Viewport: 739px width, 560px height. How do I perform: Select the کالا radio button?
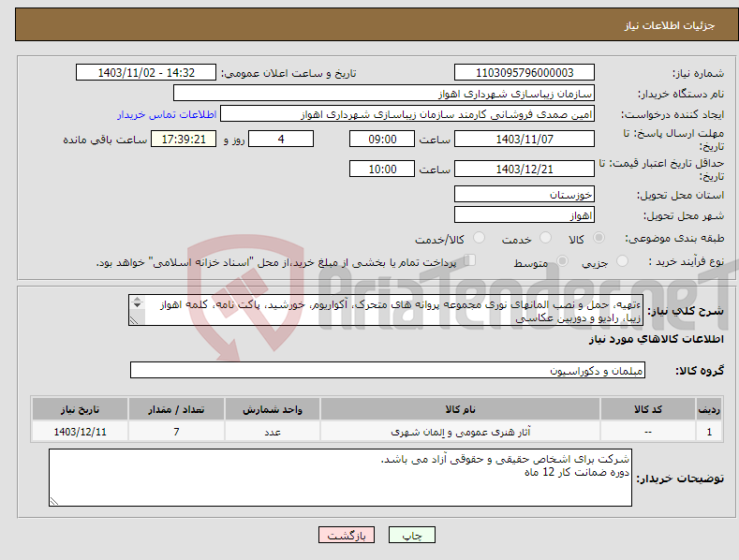(599, 238)
